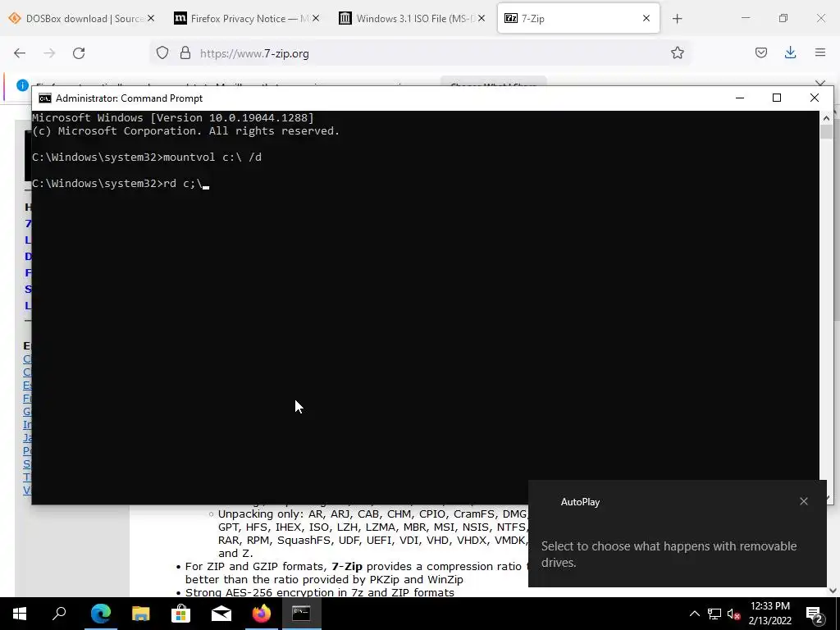Show site security padlock info
Image resolution: width=840 pixels, height=630 pixels.
coord(185,53)
